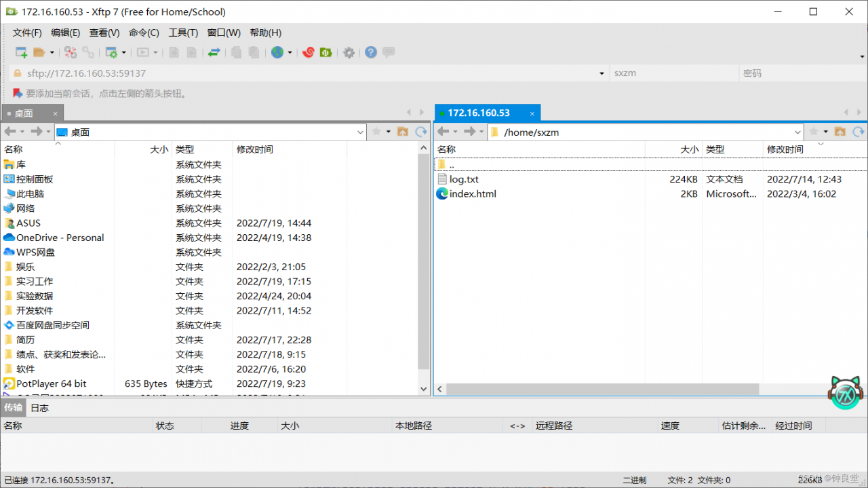Open the dropdown arrow beside the properties icon

124,52
